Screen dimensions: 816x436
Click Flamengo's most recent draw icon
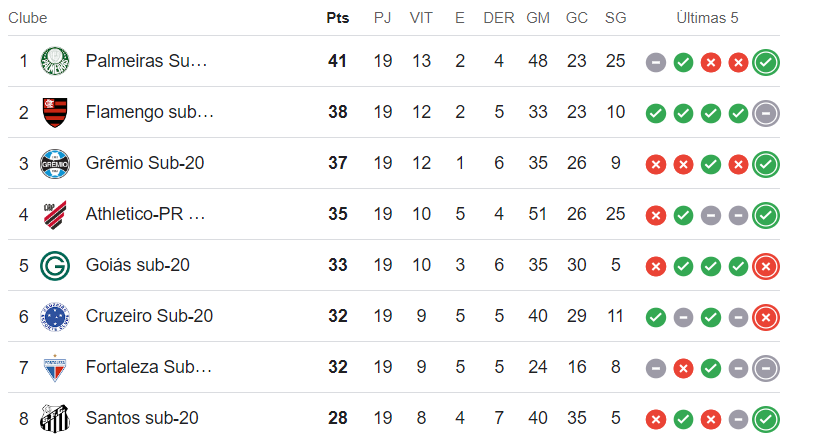(766, 113)
